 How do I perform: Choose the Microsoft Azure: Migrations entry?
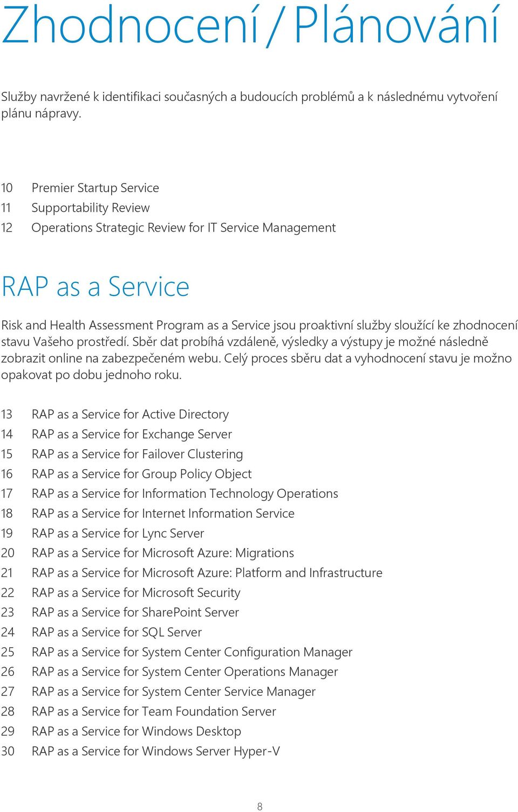click(x=163, y=553)
